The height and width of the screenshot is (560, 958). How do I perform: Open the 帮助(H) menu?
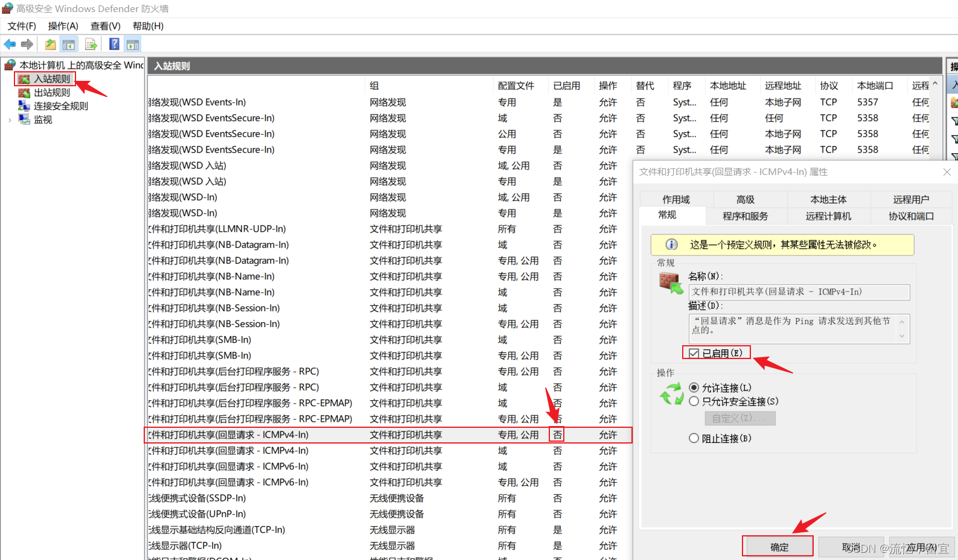[x=148, y=26]
